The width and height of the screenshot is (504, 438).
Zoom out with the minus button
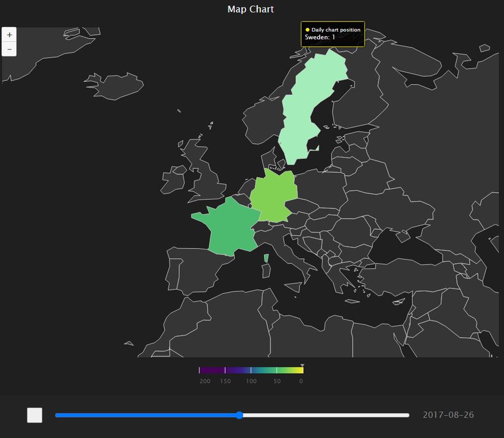[9, 49]
